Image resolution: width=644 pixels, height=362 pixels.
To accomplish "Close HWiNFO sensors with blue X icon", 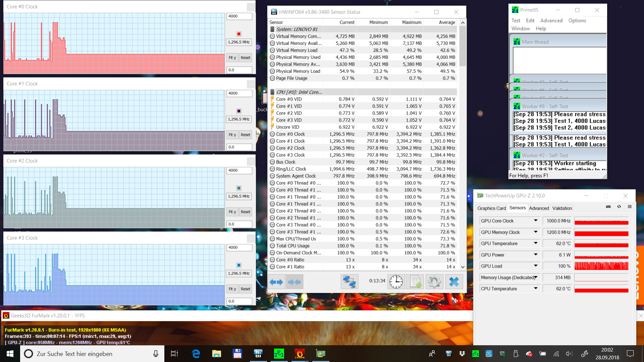I will pyautogui.click(x=454, y=282).
